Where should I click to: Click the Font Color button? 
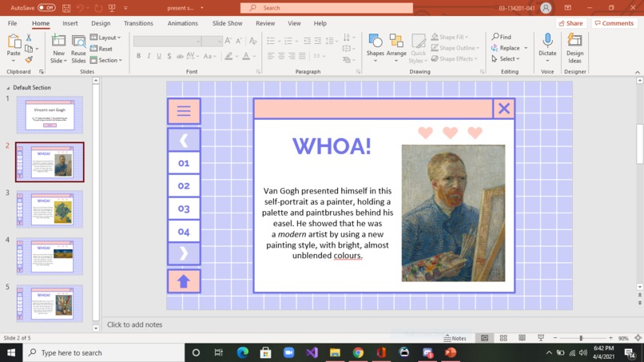246,56
